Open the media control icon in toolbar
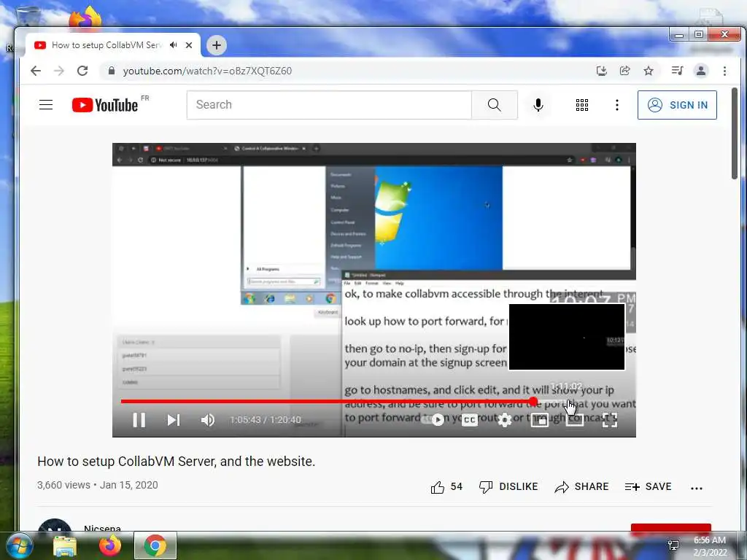The height and width of the screenshot is (560, 747). point(677,71)
